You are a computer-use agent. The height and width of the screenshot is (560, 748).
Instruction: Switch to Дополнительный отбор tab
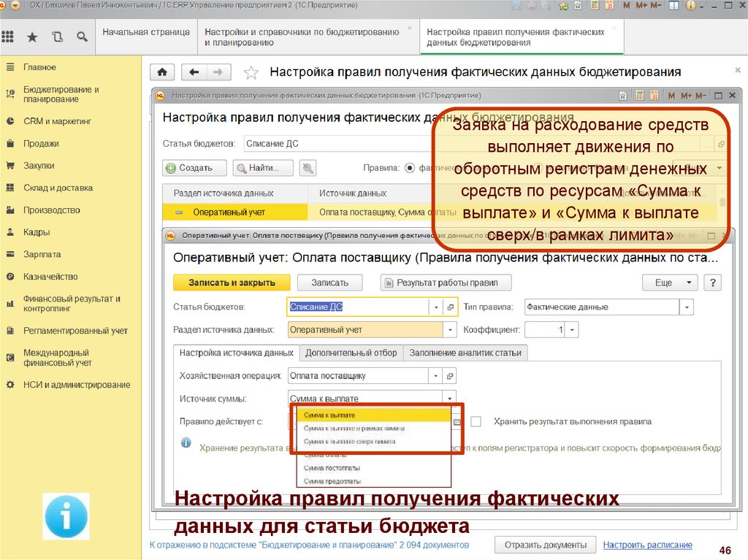click(x=351, y=353)
